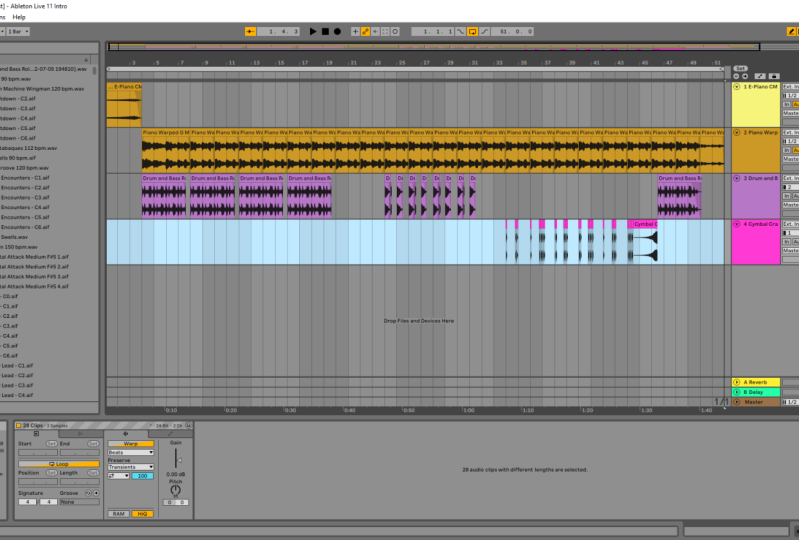799x540 pixels.
Task: Click the loop length field 51.0.0
Action: (x=513, y=32)
